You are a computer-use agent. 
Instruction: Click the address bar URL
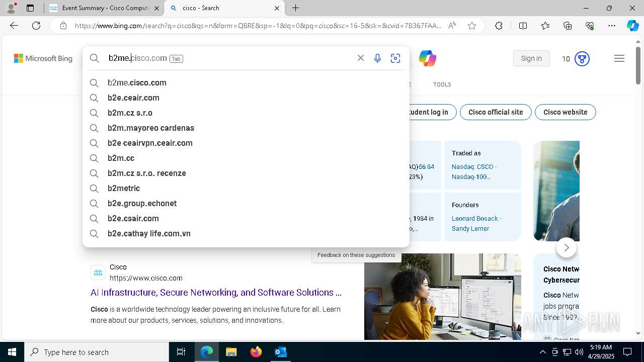pyautogui.click(x=258, y=26)
